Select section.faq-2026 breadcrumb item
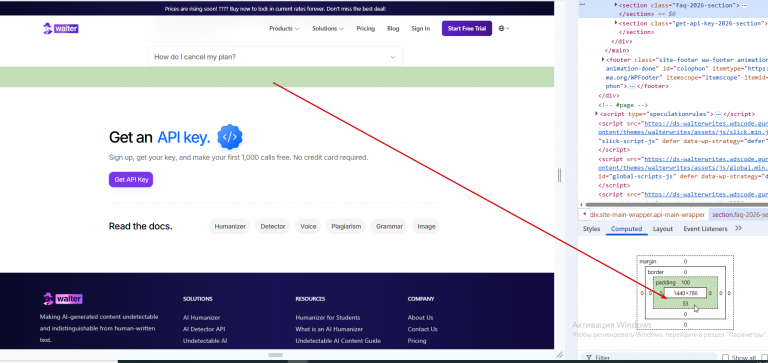This screenshot has height=363, width=768. click(x=739, y=215)
